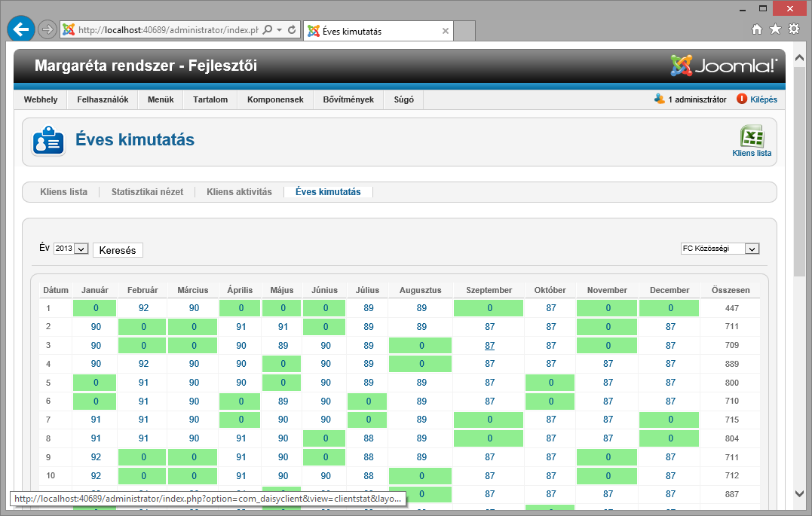Click the green 0 cell in Augusztus row 3

[x=420, y=346]
